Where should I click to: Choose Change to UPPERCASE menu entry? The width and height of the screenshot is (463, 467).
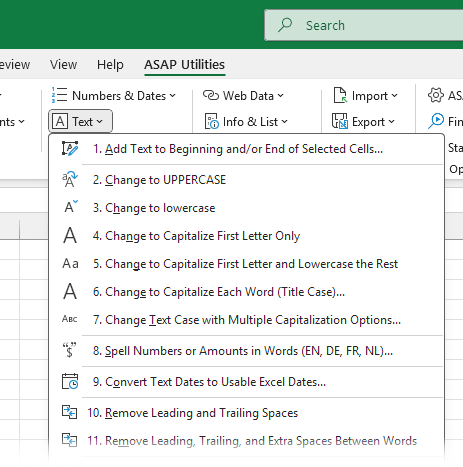click(x=247, y=180)
